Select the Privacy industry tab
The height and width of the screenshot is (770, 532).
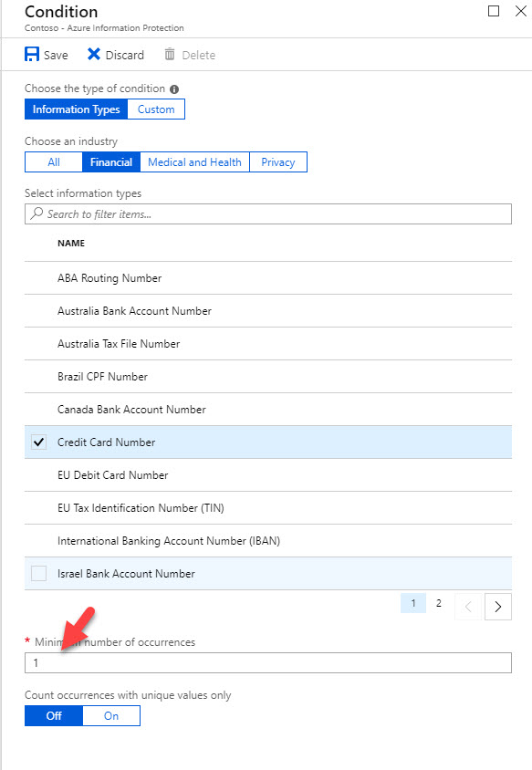click(x=277, y=161)
